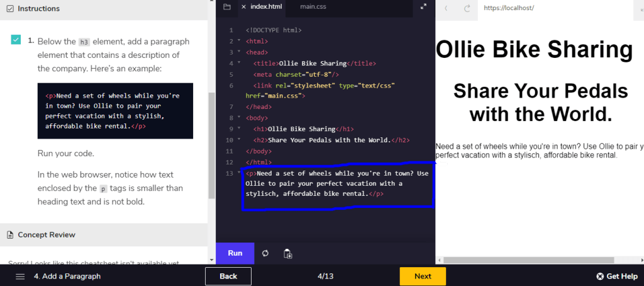Viewport: 644px width, 286px height.
Task: Go Back to the previous exercise
Action: (228, 276)
